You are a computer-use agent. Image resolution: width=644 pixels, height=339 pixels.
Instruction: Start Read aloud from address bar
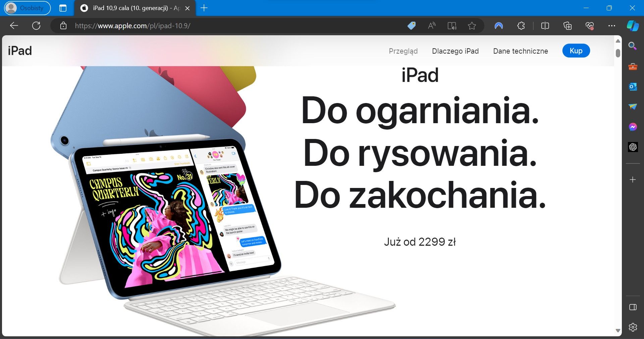(432, 26)
